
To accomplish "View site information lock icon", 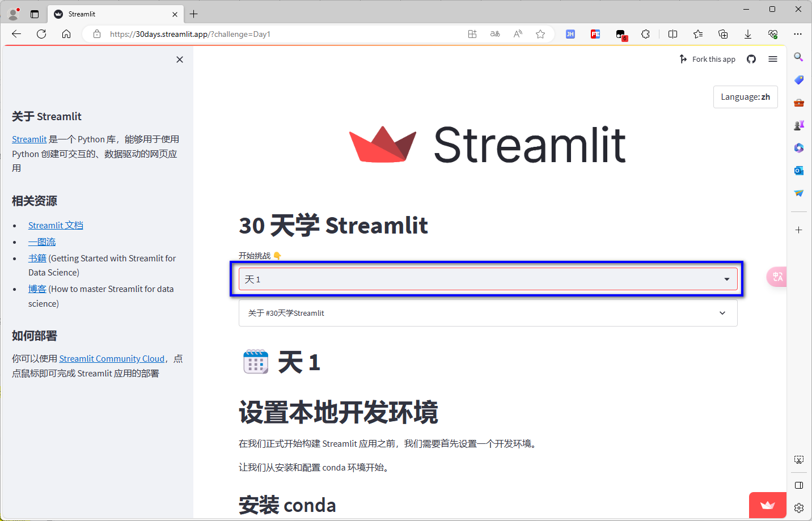I will pos(97,34).
